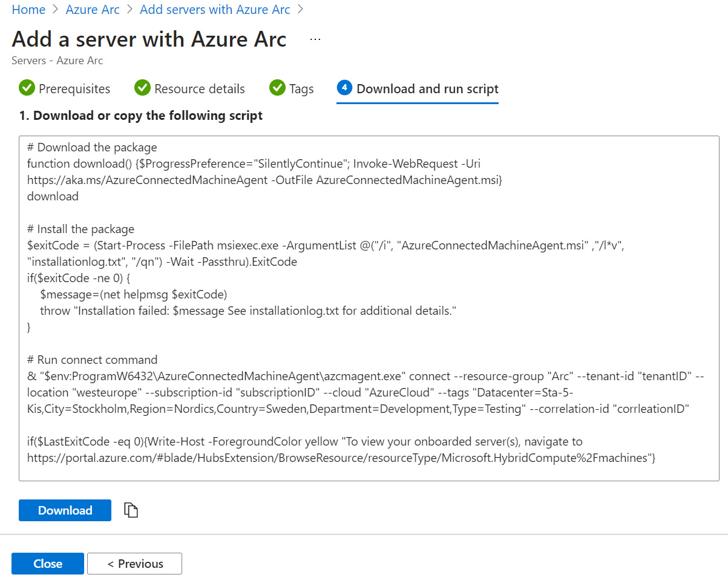728x586 pixels.
Task: Go to Azure Arc breadcrumb link
Action: pyautogui.click(x=93, y=10)
